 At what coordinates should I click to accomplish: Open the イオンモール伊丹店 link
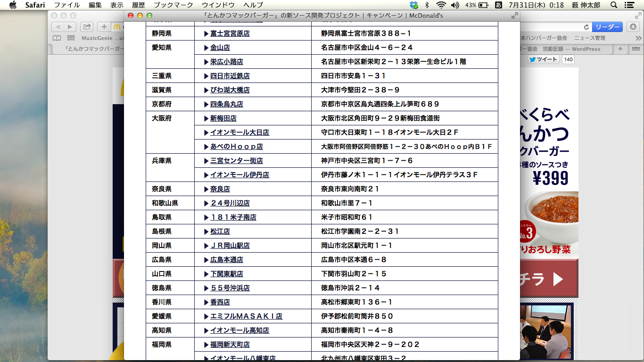point(240,175)
